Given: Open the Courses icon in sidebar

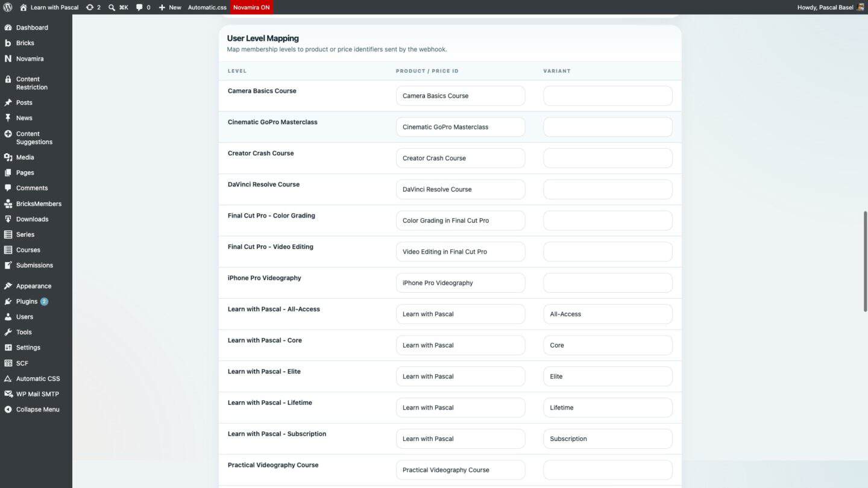Looking at the screenshot, I should 8,249.
